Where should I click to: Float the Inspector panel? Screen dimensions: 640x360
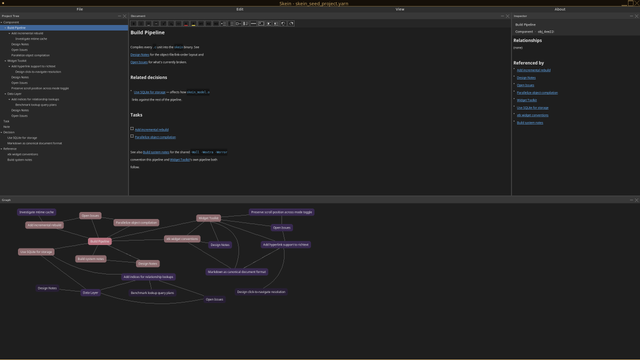click(x=631, y=16)
